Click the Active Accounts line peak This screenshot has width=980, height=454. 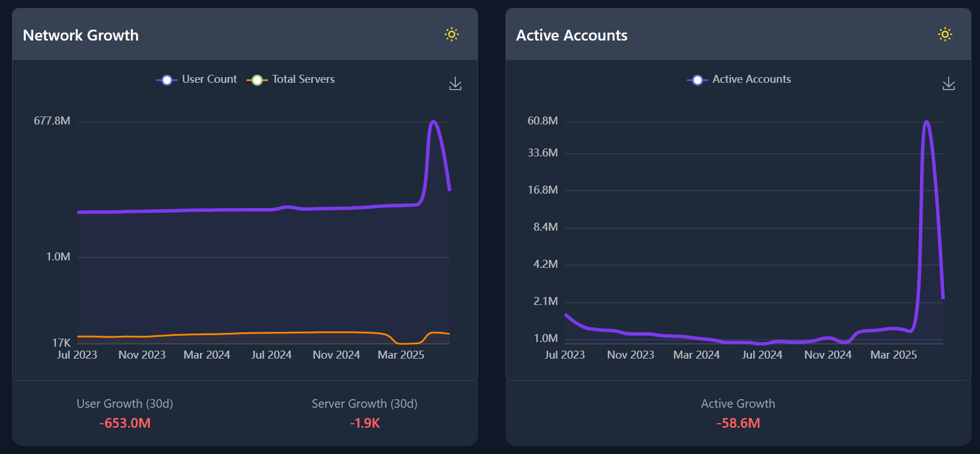coord(926,122)
